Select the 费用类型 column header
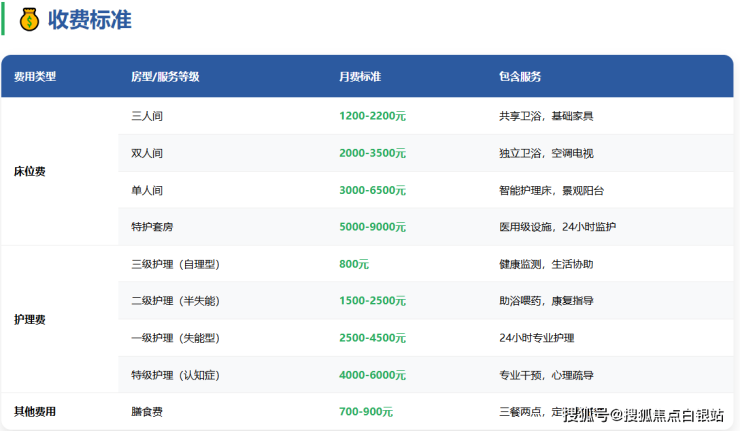Viewport: 740px width, 431px height. point(35,77)
